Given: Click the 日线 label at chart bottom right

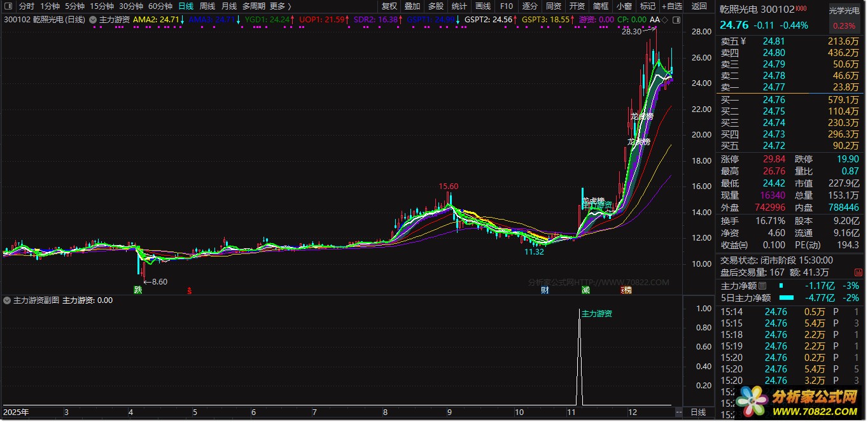Looking at the screenshot, I should click(698, 413).
